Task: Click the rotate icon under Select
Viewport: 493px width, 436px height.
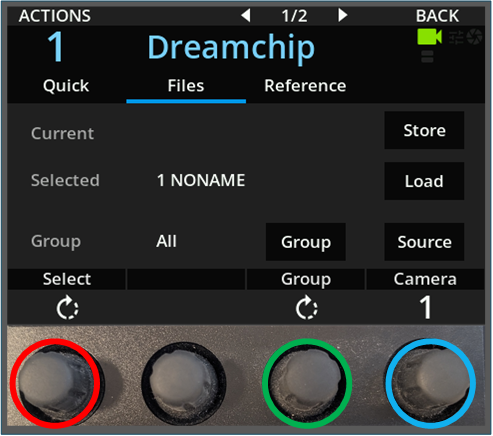Action: (67, 307)
